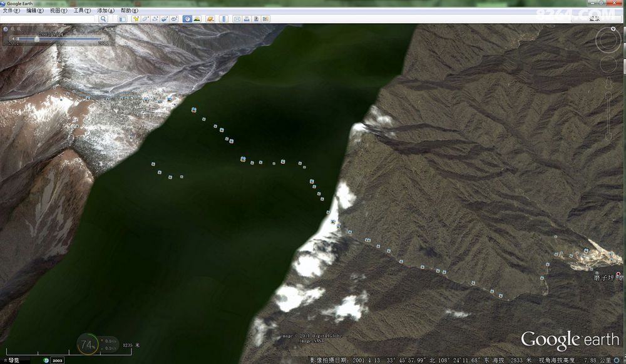The width and height of the screenshot is (626, 364).
Task: Click the Print toolbar icon
Action: click(246, 19)
